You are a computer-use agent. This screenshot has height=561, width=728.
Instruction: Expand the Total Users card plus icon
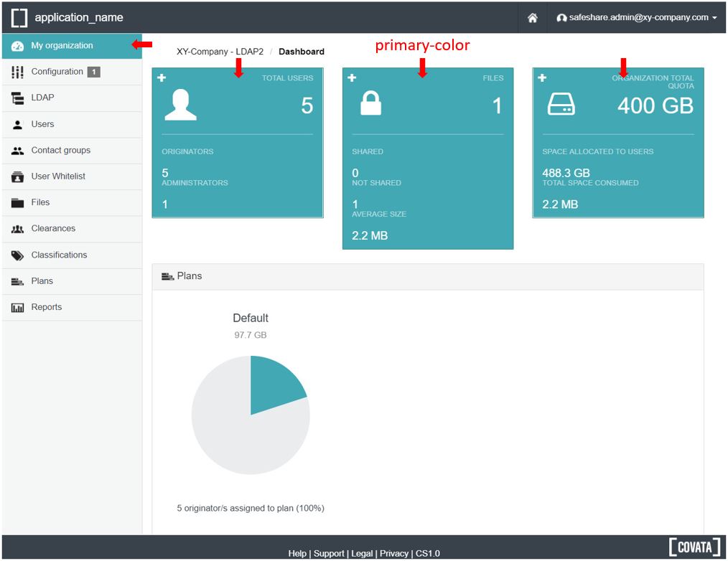162,77
